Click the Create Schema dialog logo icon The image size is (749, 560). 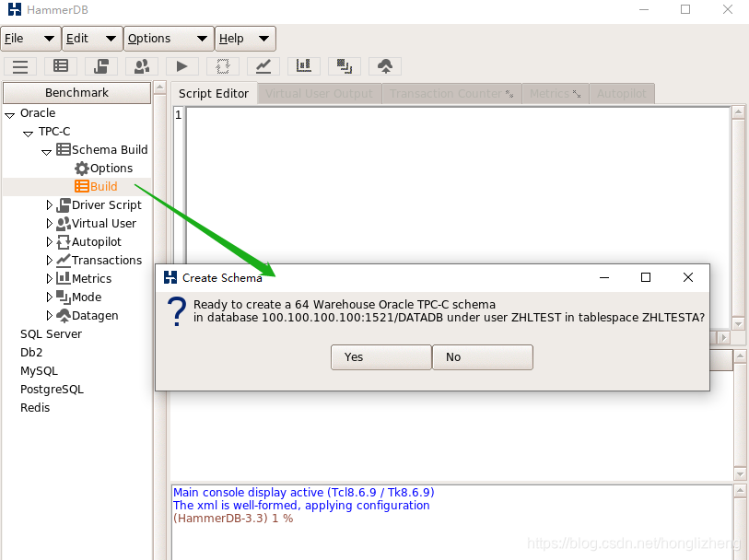170,277
